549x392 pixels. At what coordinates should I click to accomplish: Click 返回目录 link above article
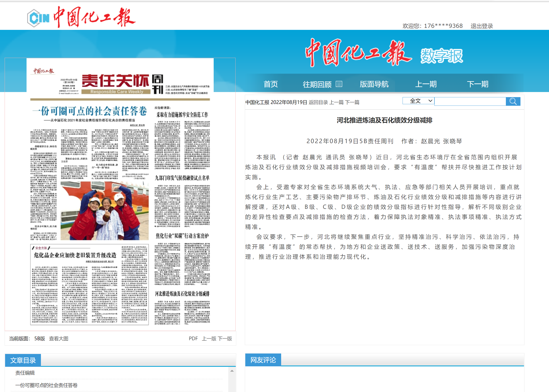click(x=318, y=102)
